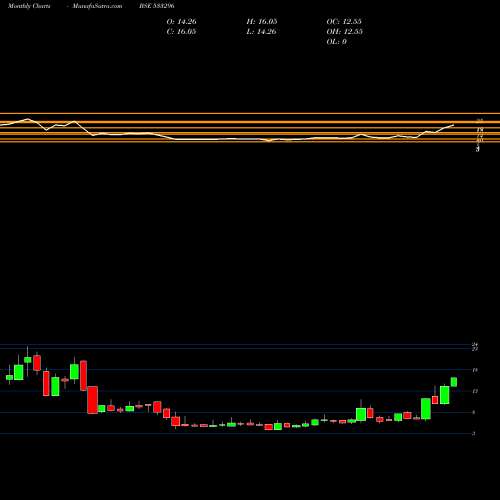Select the 'H: 16.05' high price value
Screen dimensions: 500x500
point(262,22)
